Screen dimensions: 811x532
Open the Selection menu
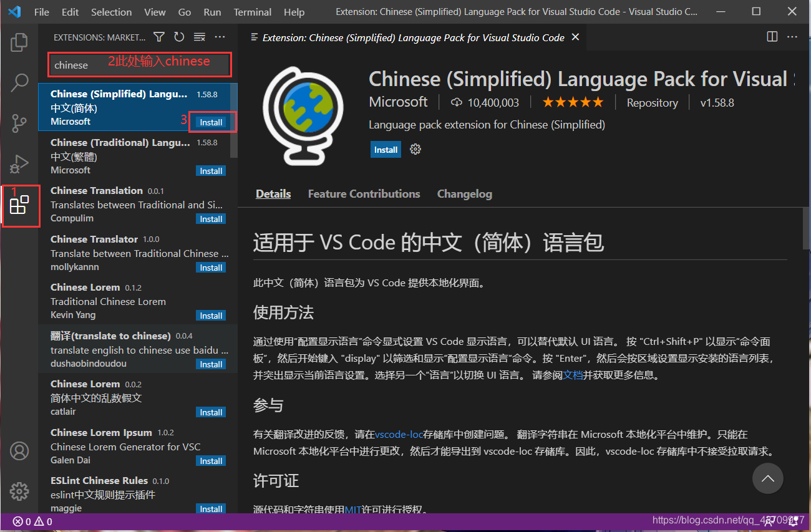[x=111, y=12]
